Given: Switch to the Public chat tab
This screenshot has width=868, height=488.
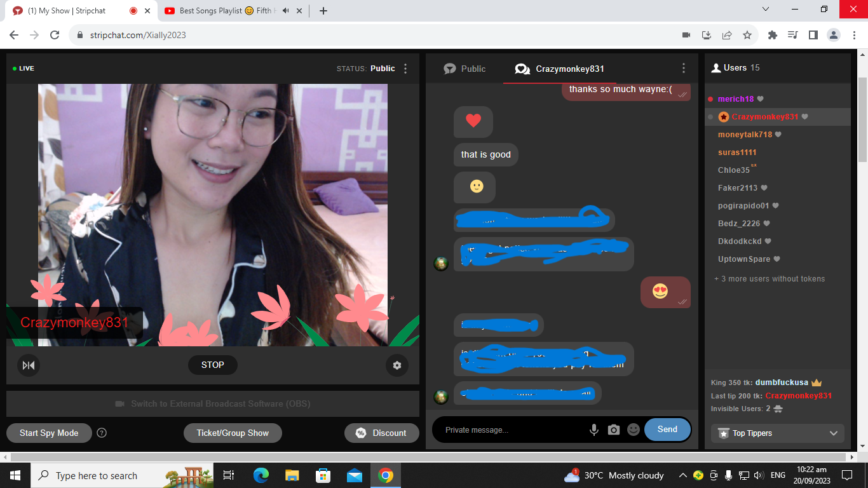Looking at the screenshot, I should tap(465, 69).
